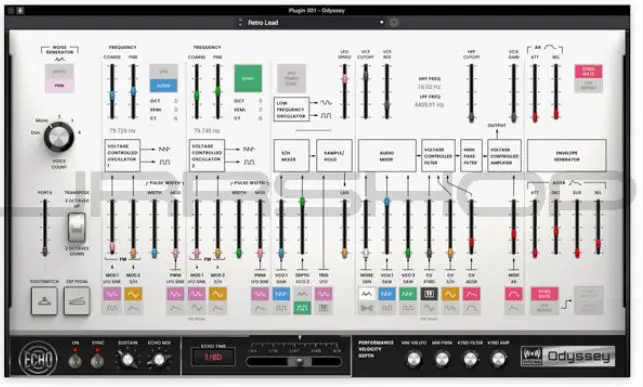Click the HPF Cutoff slider
643x387 pixels.
[472, 93]
